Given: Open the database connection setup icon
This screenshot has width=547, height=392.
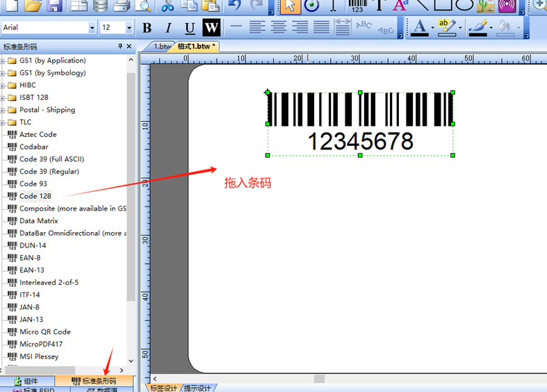Looking at the screenshot, I should tap(101, 6).
